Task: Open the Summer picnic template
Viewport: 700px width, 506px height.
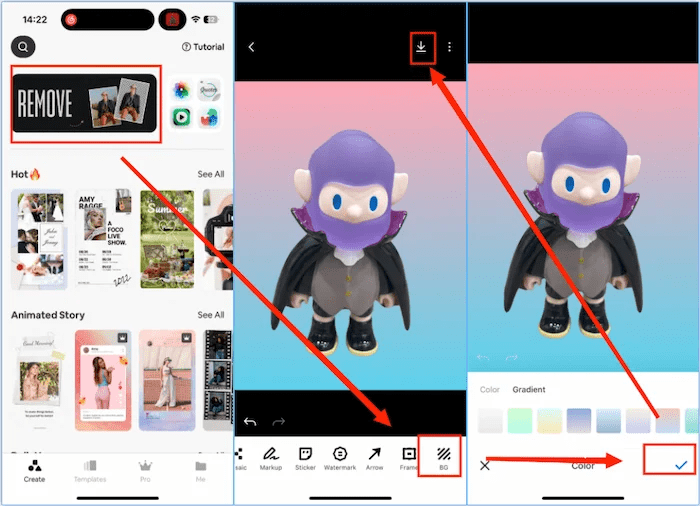Action: pos(167,239)
